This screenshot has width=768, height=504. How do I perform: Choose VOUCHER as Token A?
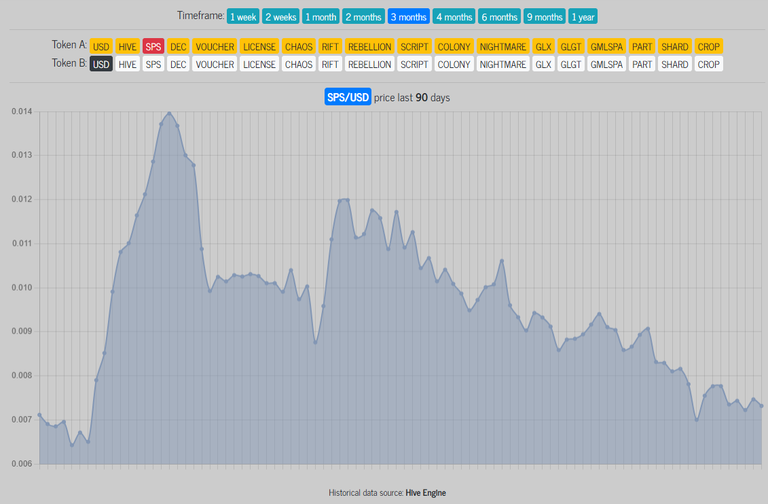215,47
